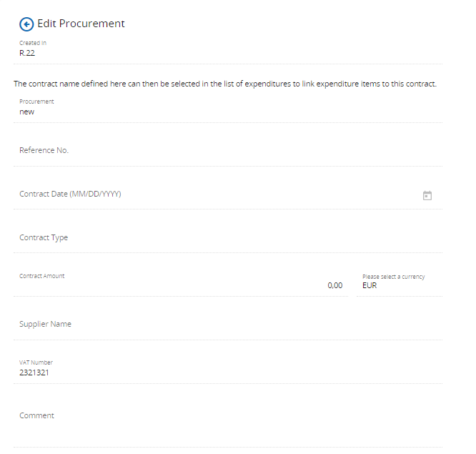Screen dimensions: 476x454
Task: Select the Supplier Name input field
Action: pyautogui.click(x=229, y=325)
